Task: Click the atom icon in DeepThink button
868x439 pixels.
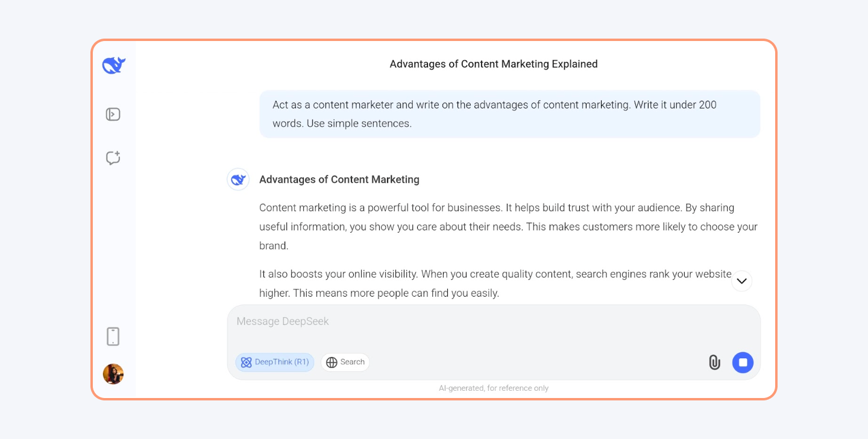Action: (246, 362)
